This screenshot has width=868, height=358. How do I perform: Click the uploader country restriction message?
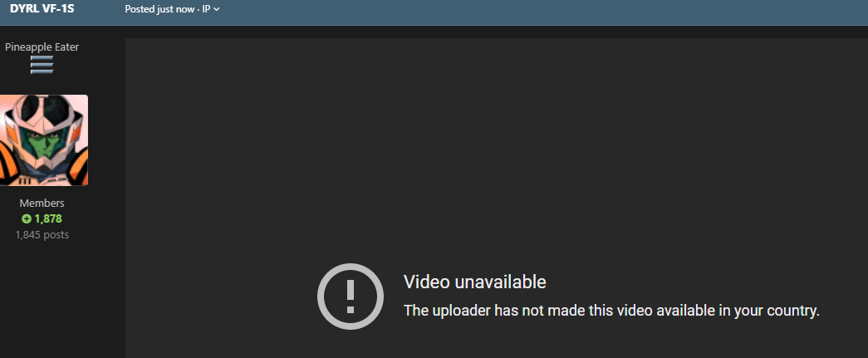click(611, 311)
